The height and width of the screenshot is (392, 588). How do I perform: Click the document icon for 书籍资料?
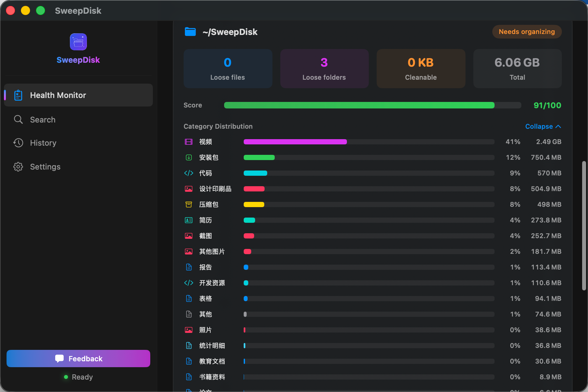[x=189, y=377]
